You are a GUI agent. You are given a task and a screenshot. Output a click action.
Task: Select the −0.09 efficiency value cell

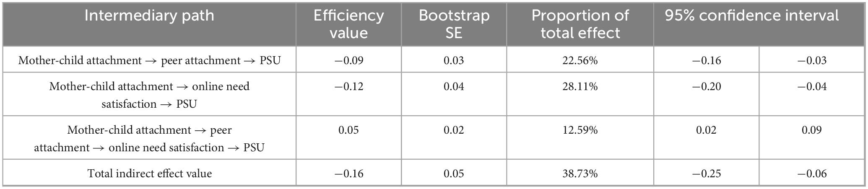[x=348, y=60]
